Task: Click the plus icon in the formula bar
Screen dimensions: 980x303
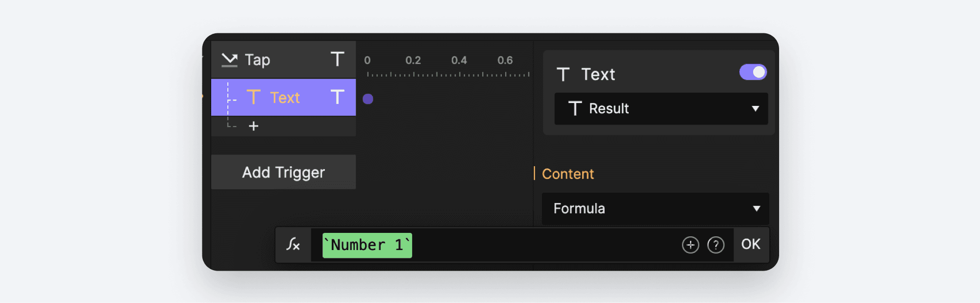Action: 690,244
